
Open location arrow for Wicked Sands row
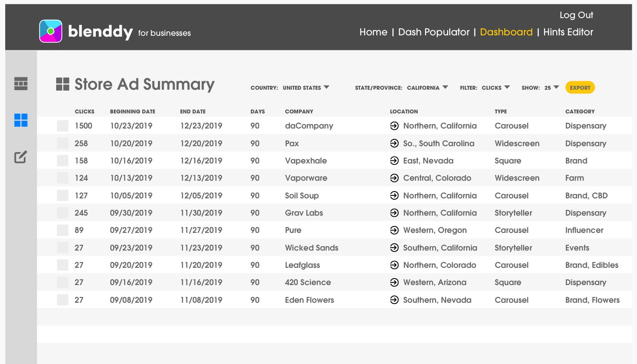tap(394, 248)
